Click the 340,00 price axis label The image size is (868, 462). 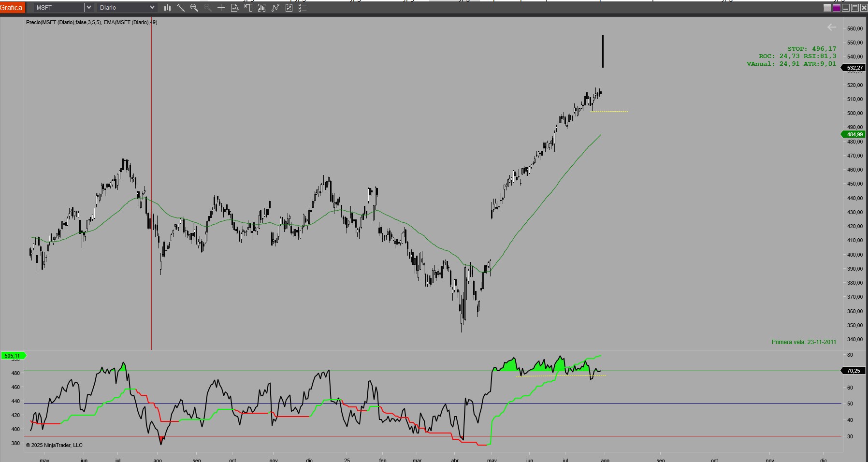click(x=855, y=339)
